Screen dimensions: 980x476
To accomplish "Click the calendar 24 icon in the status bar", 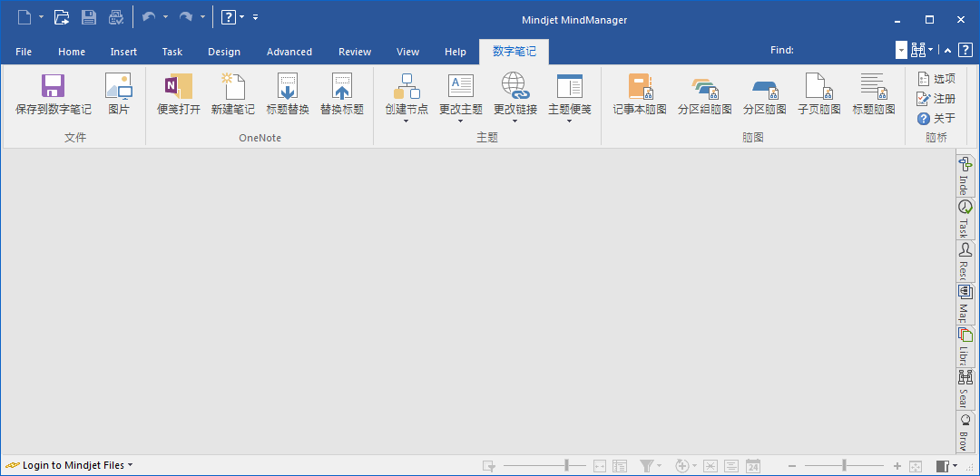I will [x=753, y=466].
